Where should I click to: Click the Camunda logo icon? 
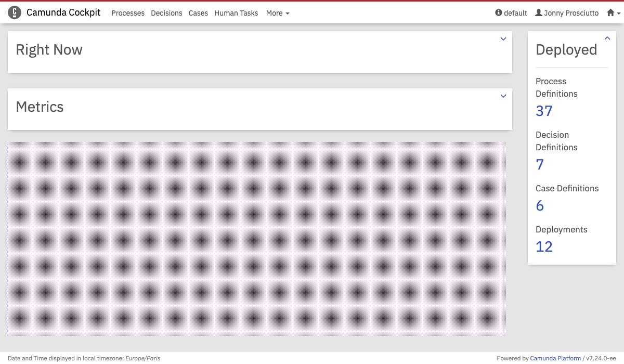(15, 13)
